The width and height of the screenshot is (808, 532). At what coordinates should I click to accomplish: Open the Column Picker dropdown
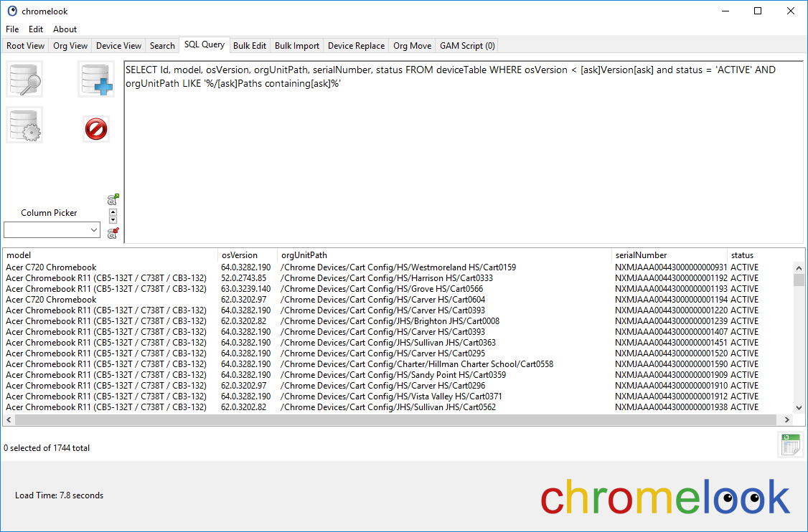coord(52,229)
